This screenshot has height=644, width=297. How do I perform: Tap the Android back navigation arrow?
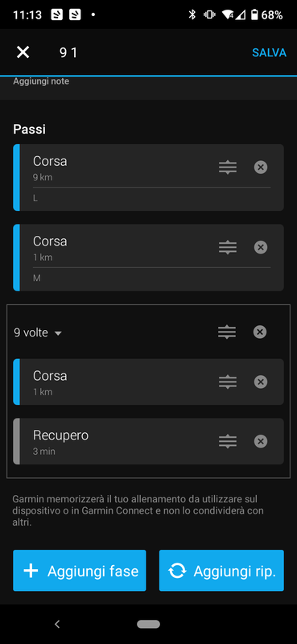(x=57, y=625)
